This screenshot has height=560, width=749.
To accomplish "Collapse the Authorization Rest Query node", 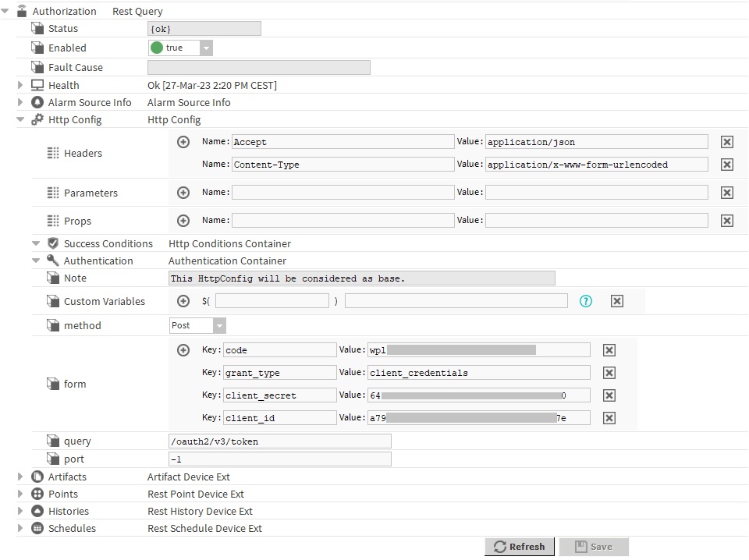I will pyautogui.click(x=6, y=12).
